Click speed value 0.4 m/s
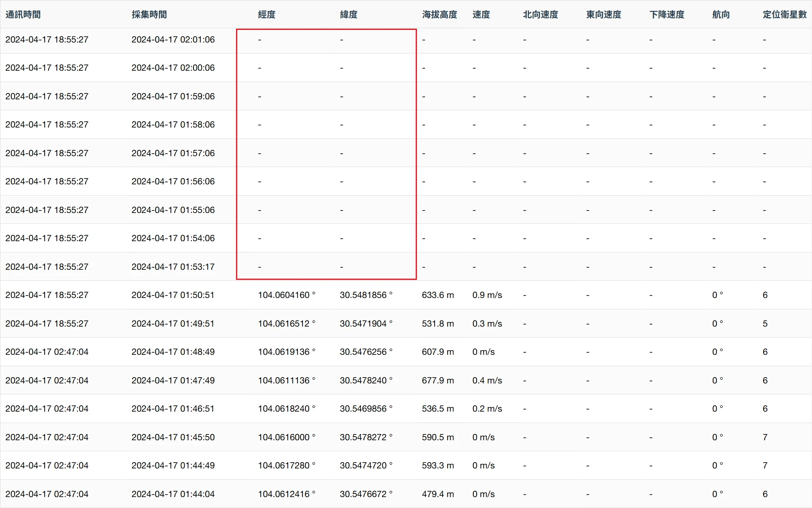This screenshot has width=812, height=508. coord(487,380)
